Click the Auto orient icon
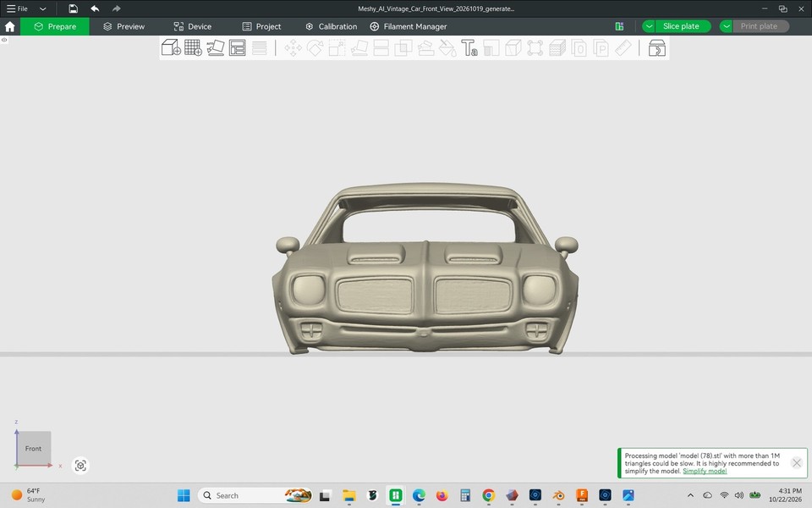The height and width of the screenshot is (508, 812). (216, 47)
